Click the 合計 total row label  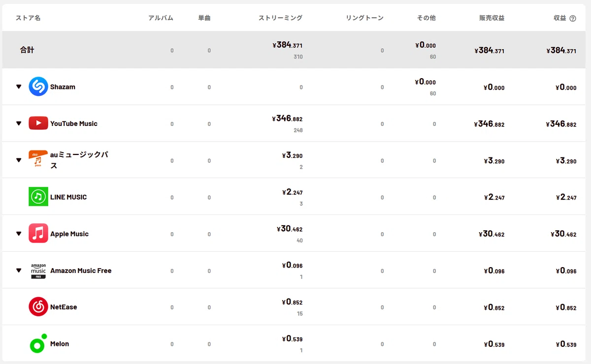click(27, 50)
